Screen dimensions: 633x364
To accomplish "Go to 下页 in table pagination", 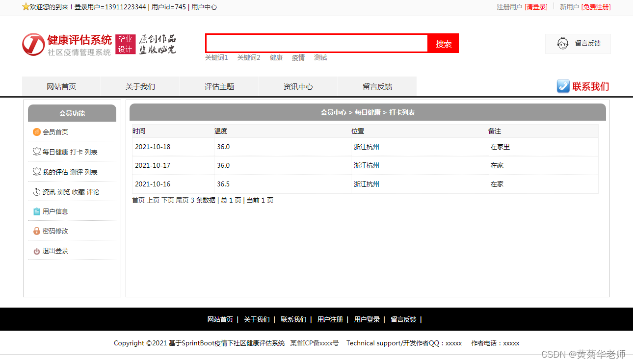I will coord(168,200).
